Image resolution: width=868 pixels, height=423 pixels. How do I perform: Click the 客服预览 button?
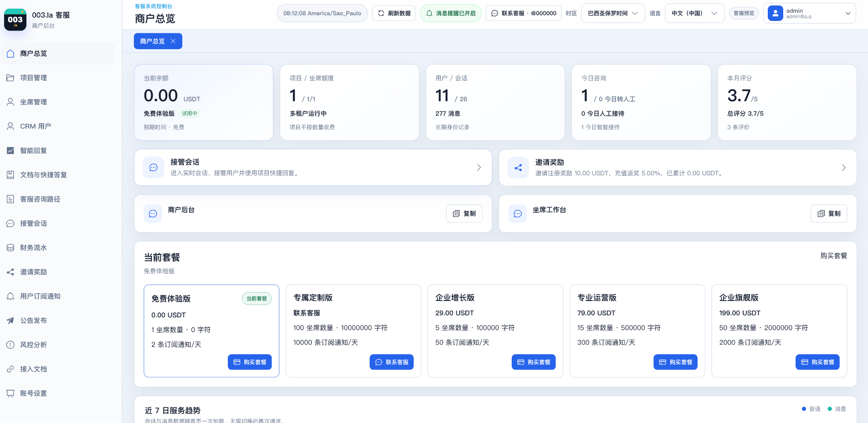point(744,13)
